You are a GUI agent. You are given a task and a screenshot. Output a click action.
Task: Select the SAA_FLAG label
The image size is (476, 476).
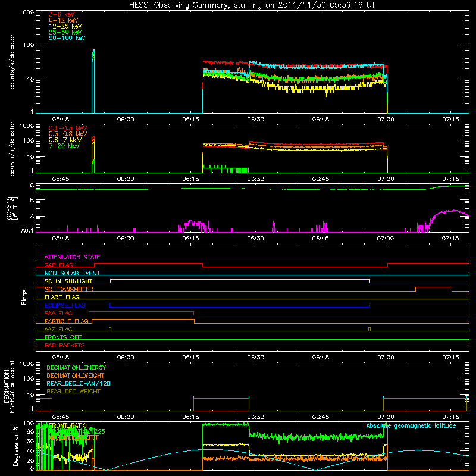point(58,314)
